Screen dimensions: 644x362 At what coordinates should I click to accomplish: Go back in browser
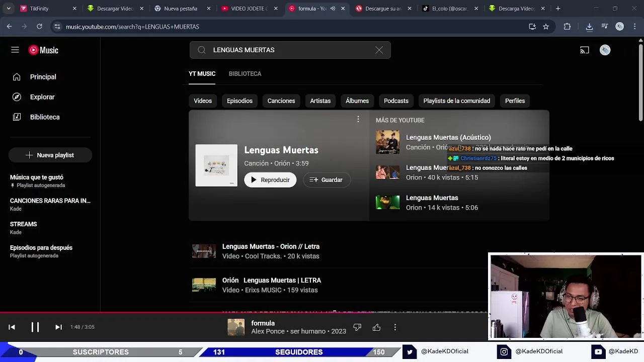pyautogui.click(x=10, y=27)
